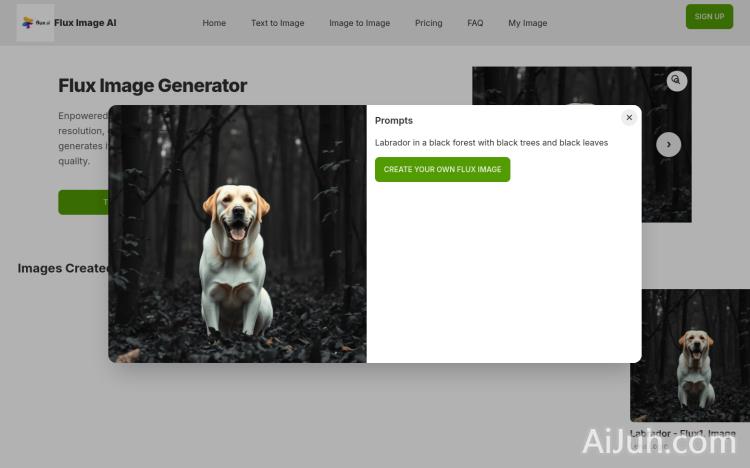Click the Prompts heading in the popup

[x=393, y=121]
